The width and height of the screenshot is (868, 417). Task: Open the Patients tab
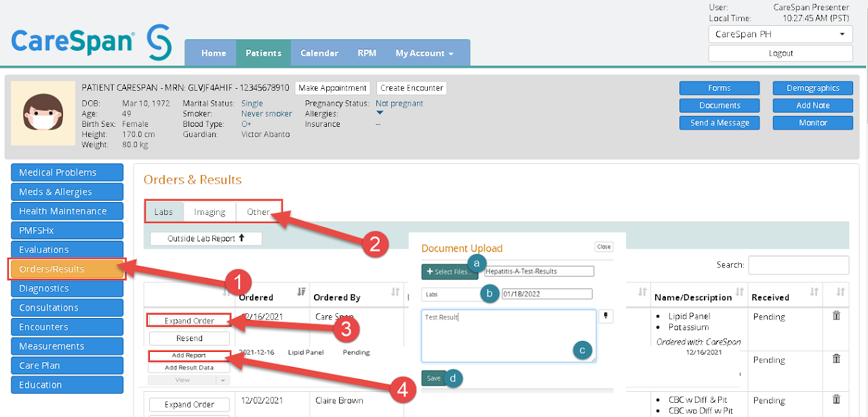(263, 53)
